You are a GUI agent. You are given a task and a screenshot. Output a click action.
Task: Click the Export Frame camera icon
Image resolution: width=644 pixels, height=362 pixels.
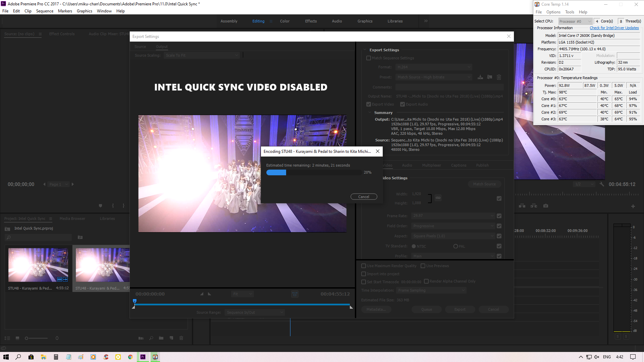point(546,206)
